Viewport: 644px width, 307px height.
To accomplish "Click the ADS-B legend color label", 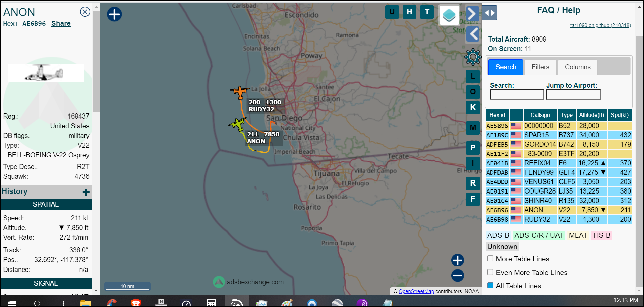I will click(x=498, y=235).
